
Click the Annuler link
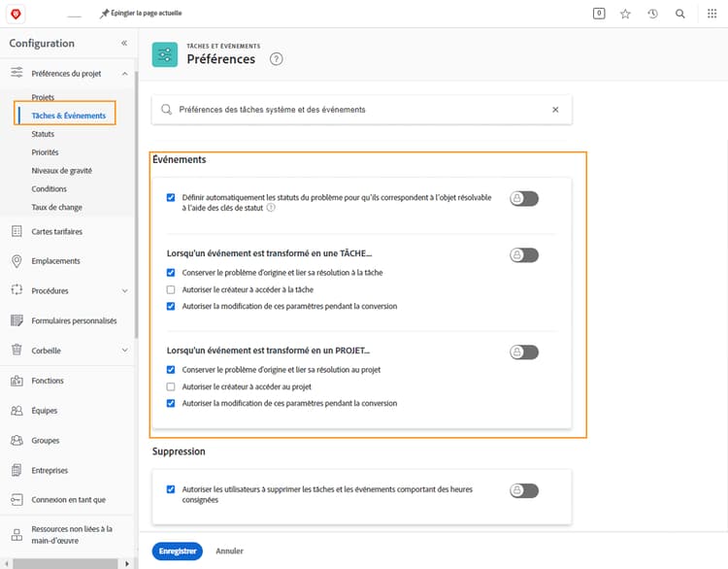229,551
